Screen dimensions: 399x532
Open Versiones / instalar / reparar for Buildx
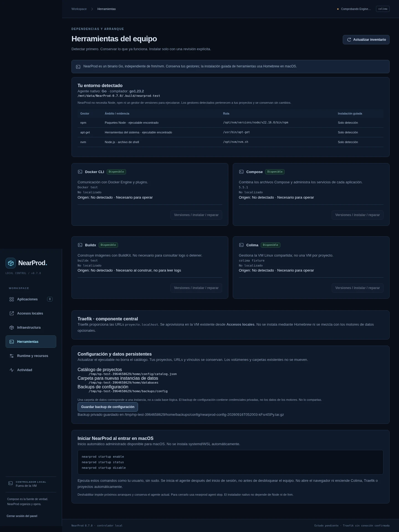tap(196, 288)
